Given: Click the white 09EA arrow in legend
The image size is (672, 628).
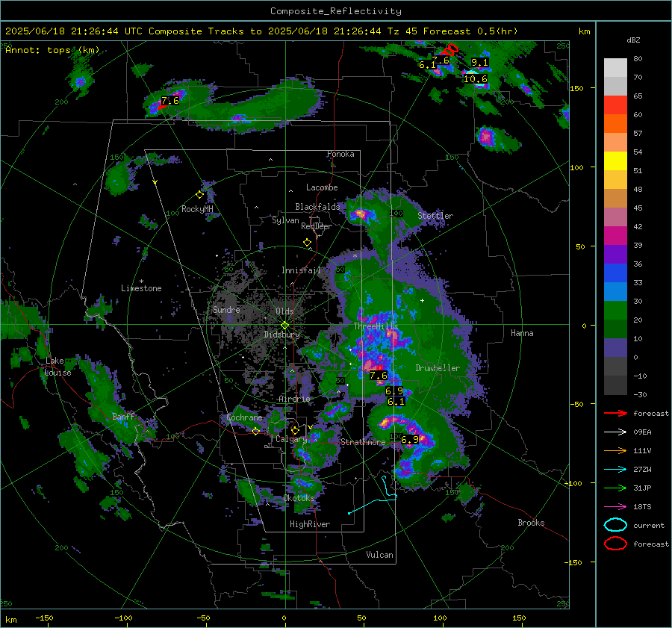Looking at the screenshot, I should coord(615,432).
